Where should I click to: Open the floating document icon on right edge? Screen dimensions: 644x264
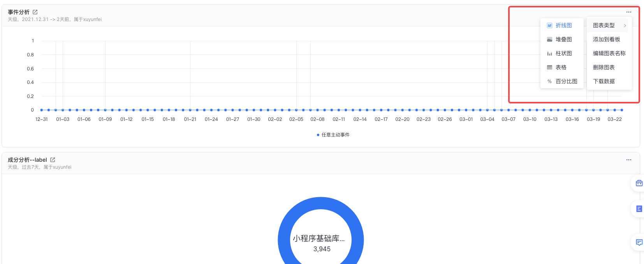pyautogui.click(x=639, y=209)
